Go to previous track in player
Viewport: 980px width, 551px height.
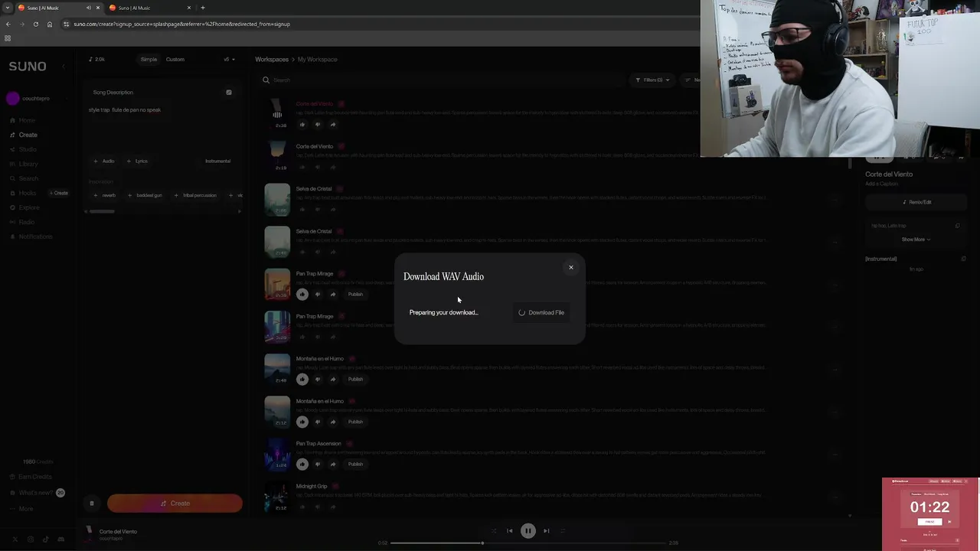[x=509, y=530]
